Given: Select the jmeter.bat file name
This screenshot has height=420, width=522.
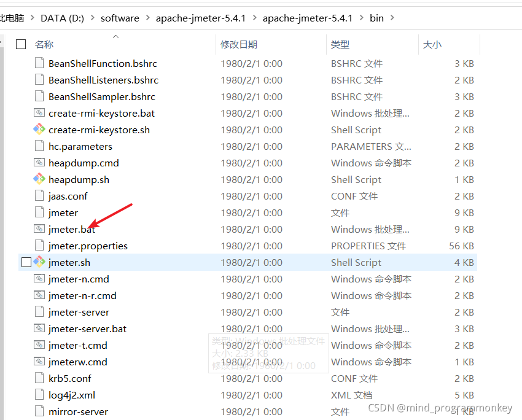Looking at the screenshot, I should click(x=72, y=229).
